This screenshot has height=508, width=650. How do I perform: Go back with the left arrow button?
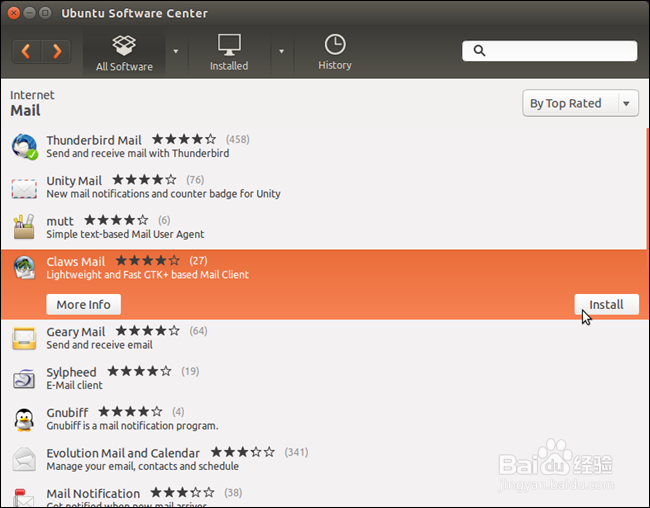point(26,51)
